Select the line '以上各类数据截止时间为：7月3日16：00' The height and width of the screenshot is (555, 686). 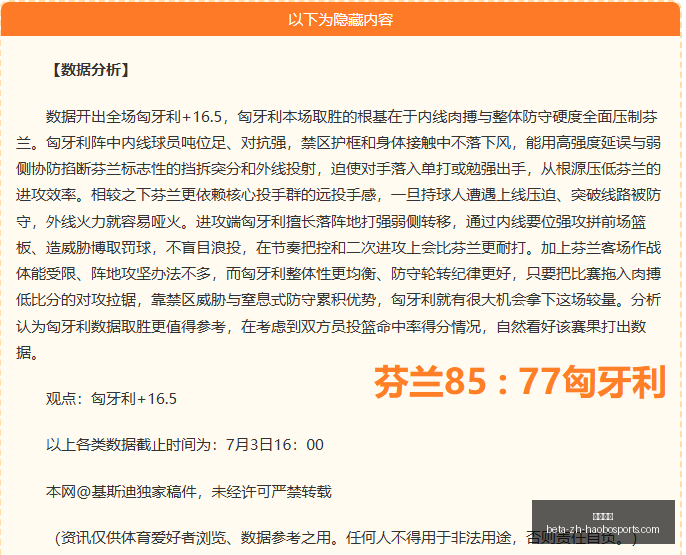tap(185, 445)
